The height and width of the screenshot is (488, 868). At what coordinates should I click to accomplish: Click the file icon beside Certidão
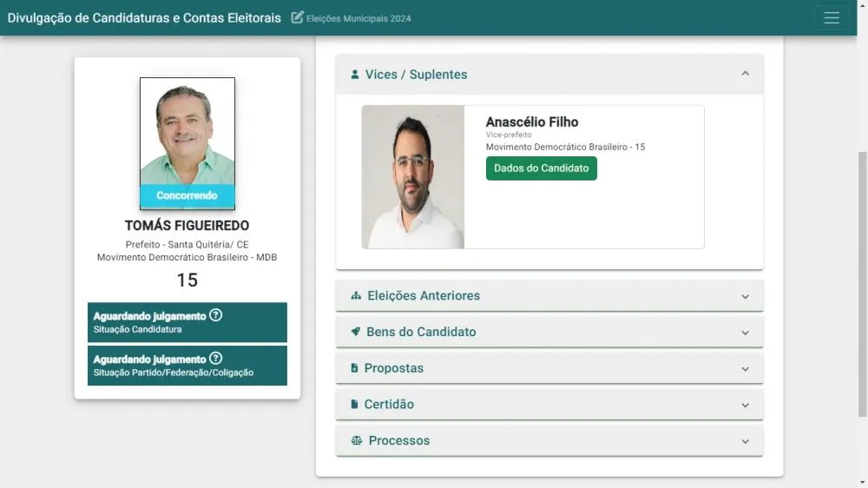click(354, 405)
